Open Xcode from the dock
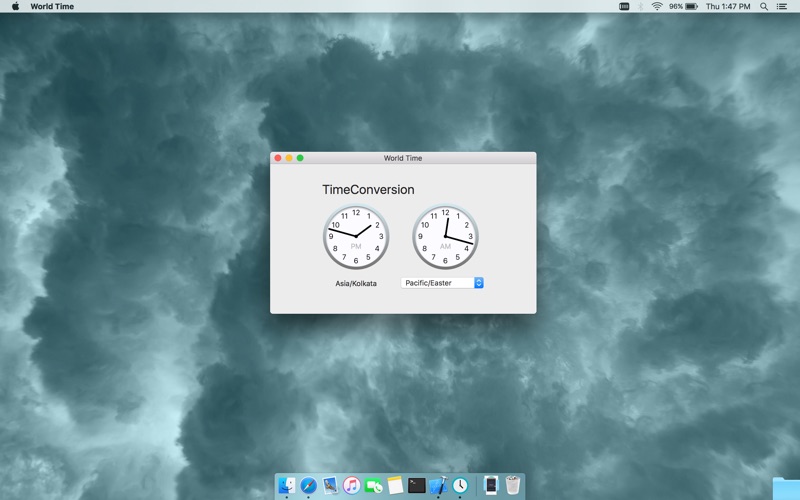The height and width of the screenshot is (500, 800). (438, 485)
